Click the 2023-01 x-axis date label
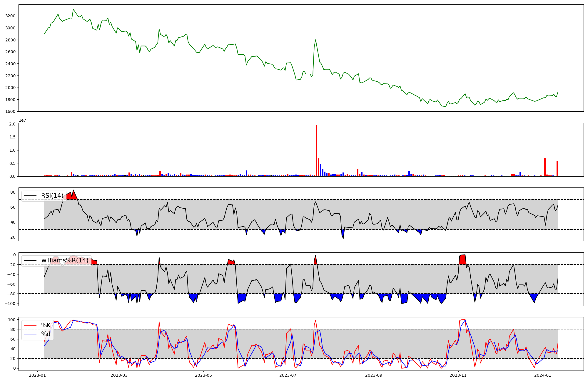588x382 pixels. 37,375
